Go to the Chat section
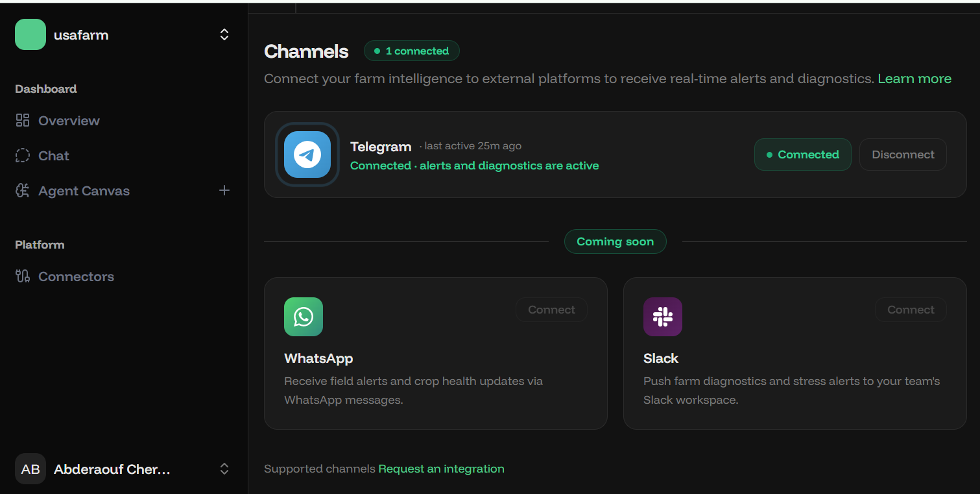This screenshot has height=494, width=980. tap(54, 156)
